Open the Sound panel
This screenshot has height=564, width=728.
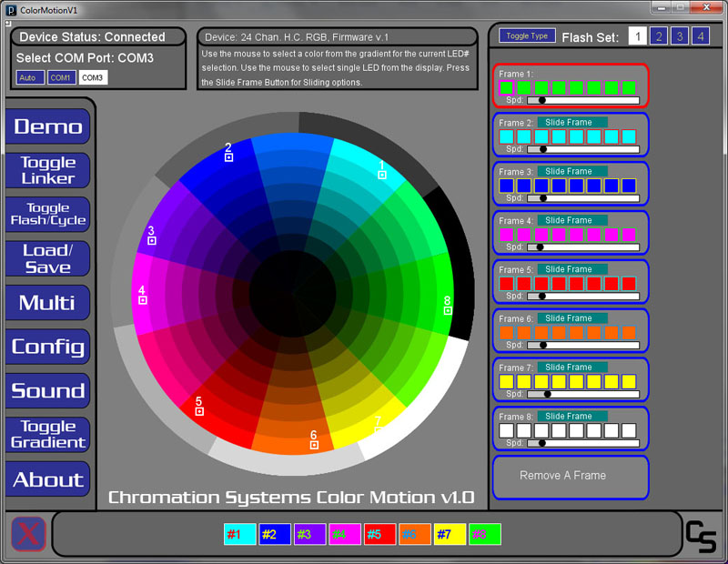[48, 390]
